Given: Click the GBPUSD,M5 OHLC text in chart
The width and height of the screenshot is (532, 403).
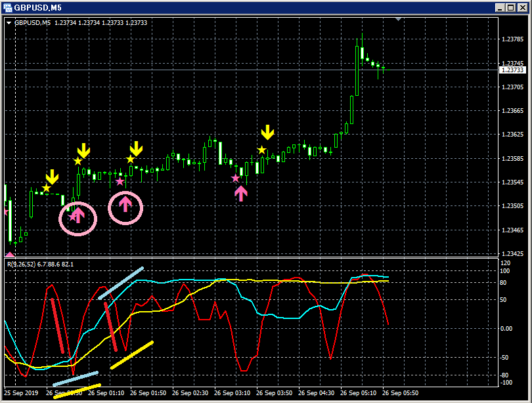Looking at the screenshot, I should point(81,23).
